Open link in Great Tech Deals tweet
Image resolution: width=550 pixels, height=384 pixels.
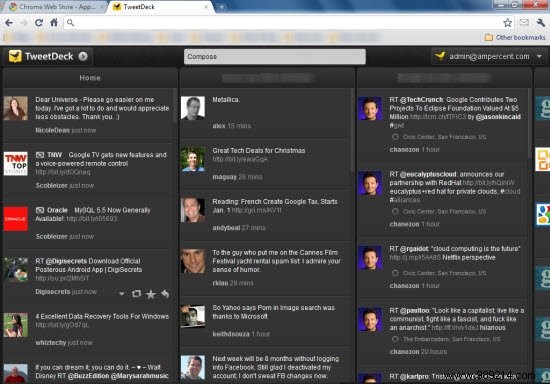tap(240, 159)
